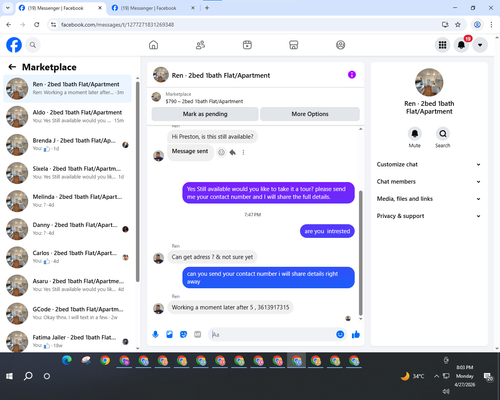The width and height of the screenshot is (500, 400).
Task: Open Ren conversation in the list
Action: (x=67, y=89)
